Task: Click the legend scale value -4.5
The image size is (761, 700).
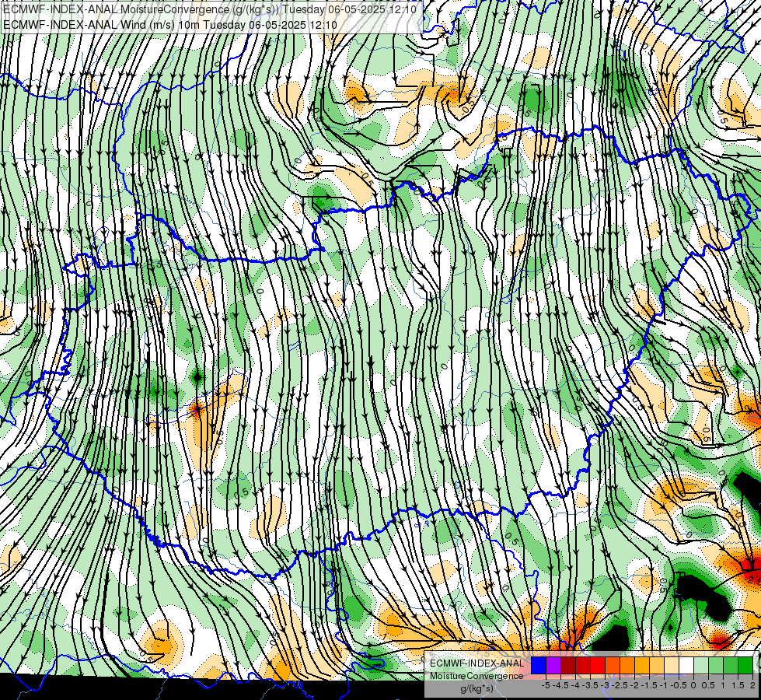Action: click(560, 685)
